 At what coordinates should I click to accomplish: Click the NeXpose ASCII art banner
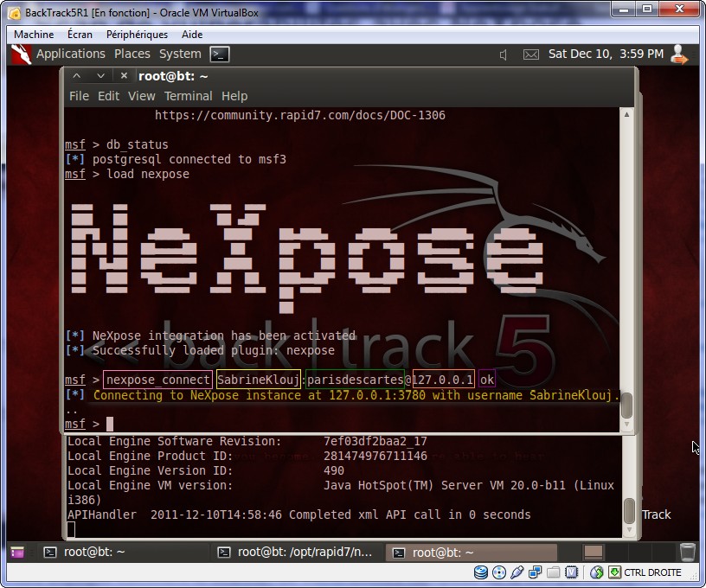306,258
